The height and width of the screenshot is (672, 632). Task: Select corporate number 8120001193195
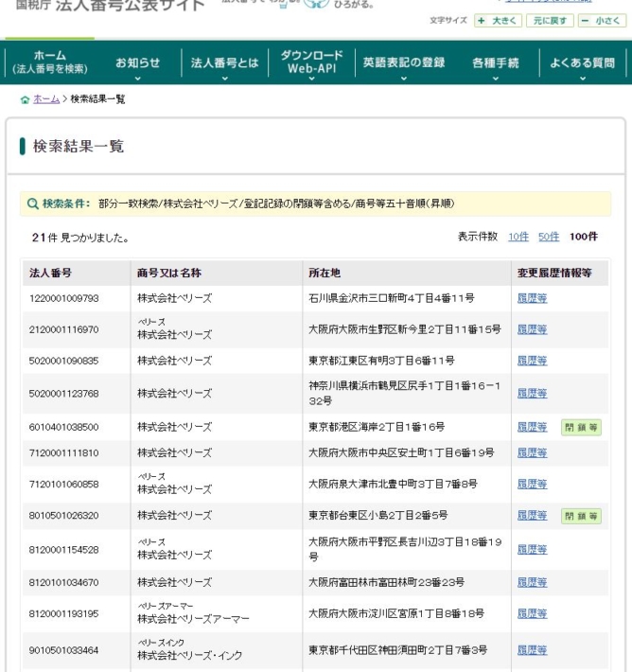[x=63, y=613]
